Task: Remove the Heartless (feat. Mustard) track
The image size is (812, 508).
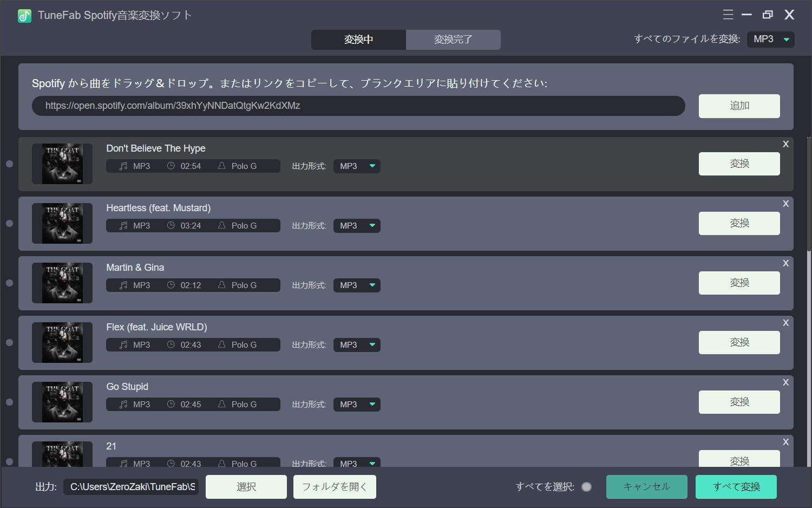Action: [785, 204]
